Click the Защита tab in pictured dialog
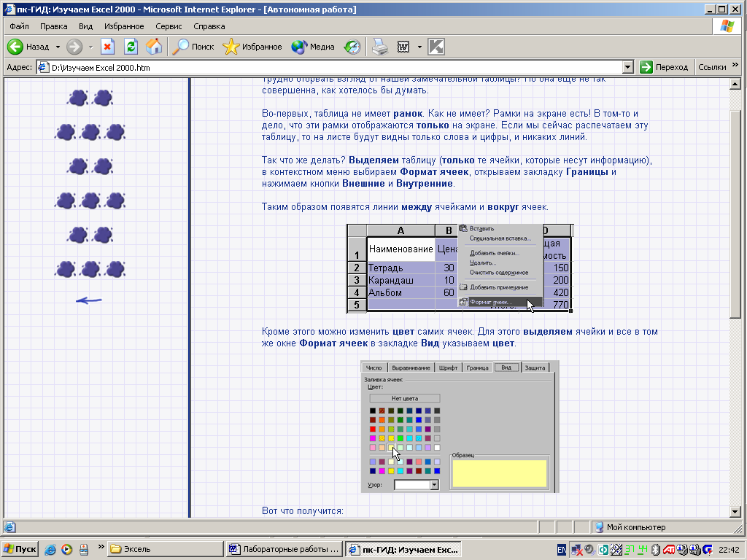The height and width of the screenshot is (560, 747). (535, 367)
